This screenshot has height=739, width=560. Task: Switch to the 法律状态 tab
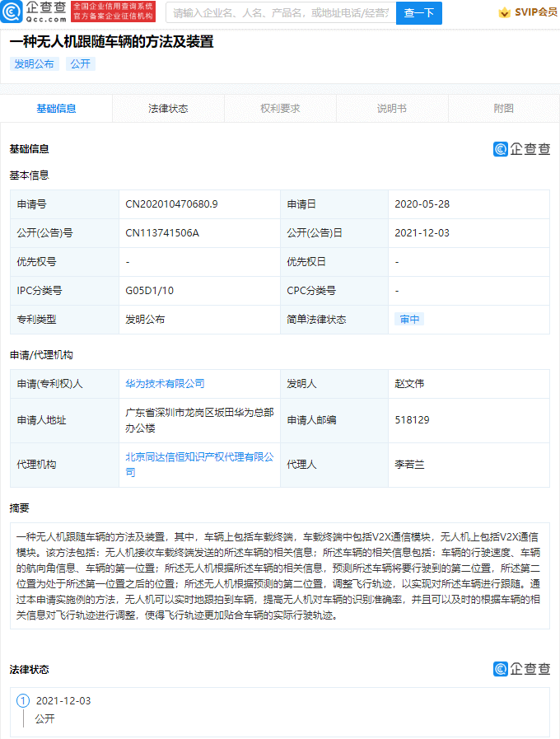point(168,109)
